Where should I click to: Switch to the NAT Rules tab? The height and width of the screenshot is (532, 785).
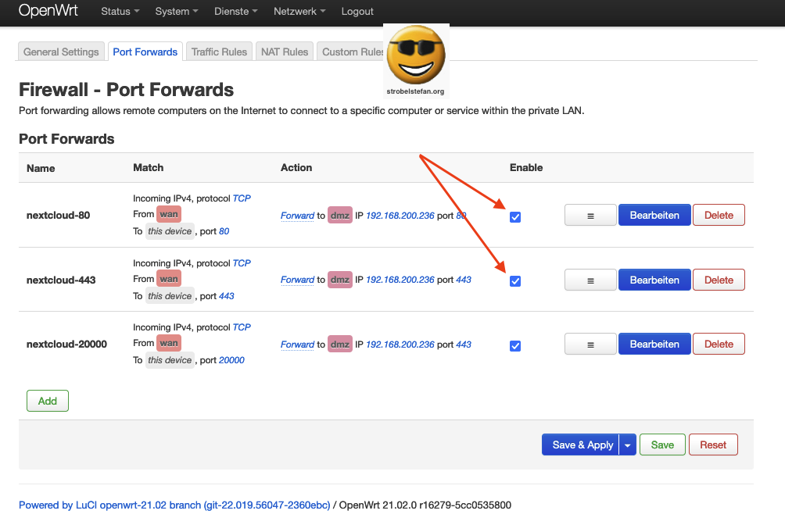(x=284, y=51)
